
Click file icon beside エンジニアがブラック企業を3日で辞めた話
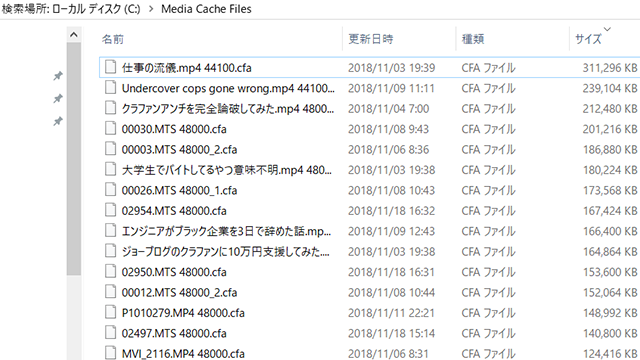point(110,230)
